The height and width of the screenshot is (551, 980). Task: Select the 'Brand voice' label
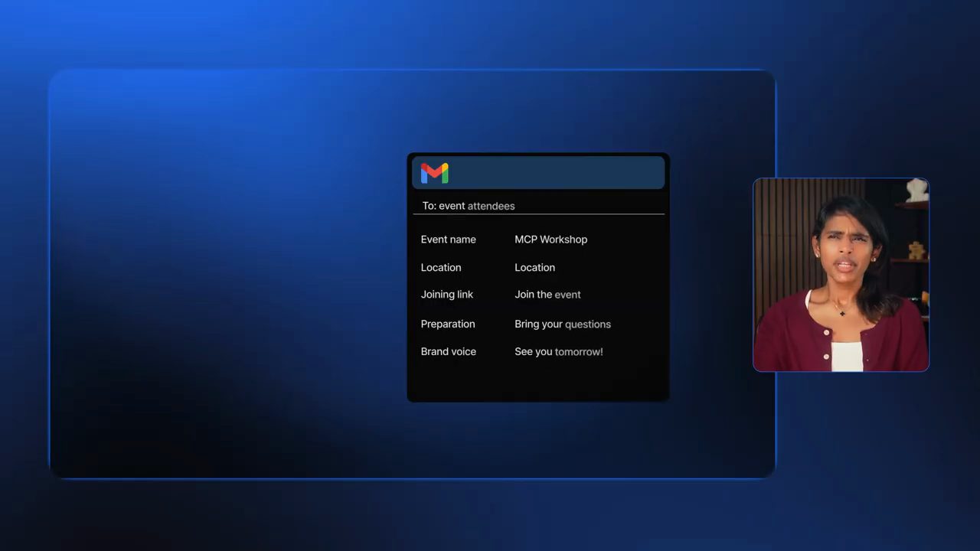[x=448, y=352]
